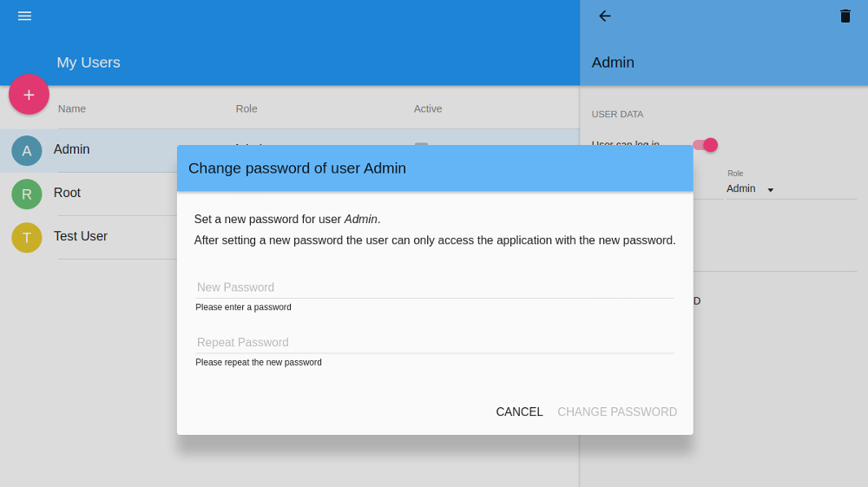Open the hamburger navigation menu
This screenshot has width=868, height=487.
point(24,16)
